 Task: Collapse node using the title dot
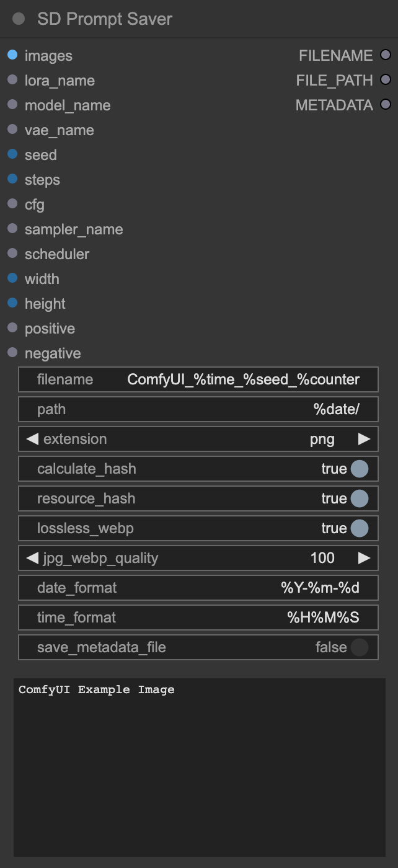tap(19, 19)
